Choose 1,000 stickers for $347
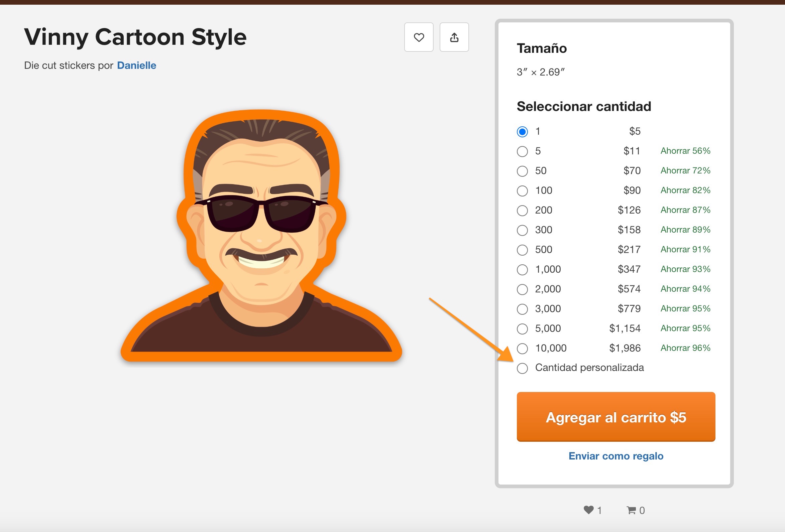 point(522,269)
